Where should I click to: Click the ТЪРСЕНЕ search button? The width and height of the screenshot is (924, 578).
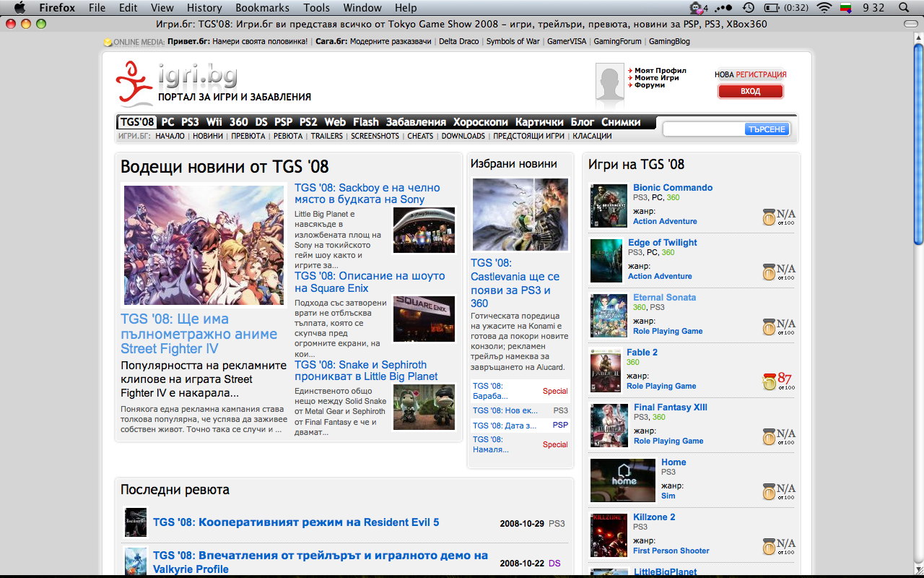767,129
